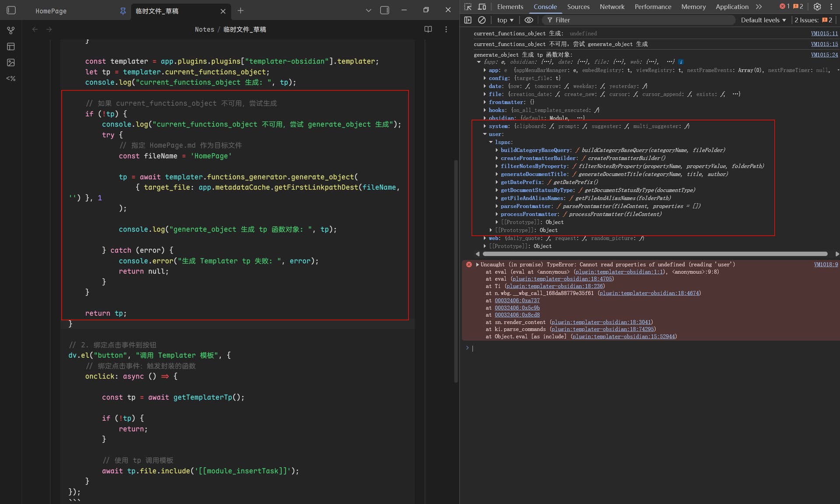Viewport: 840px width, 504px height.
Task: Open the Default levels dropdown
Action: click(x=763, y=20)
